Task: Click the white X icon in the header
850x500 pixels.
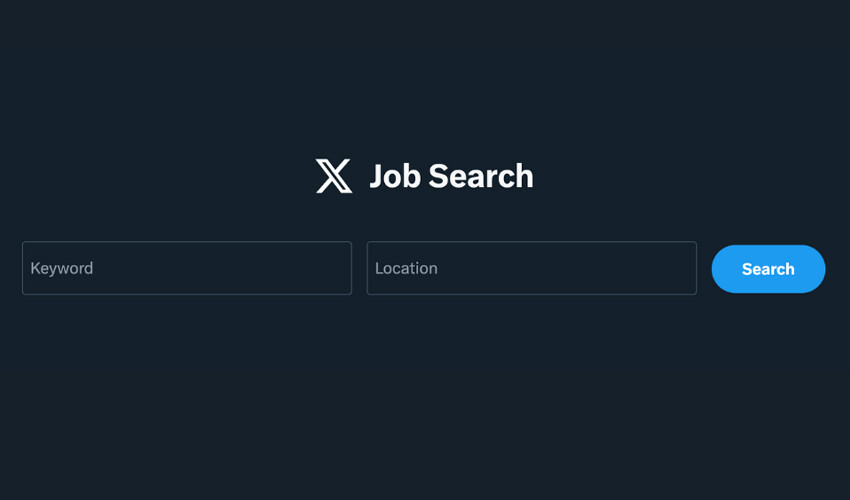Action: point(334,176)
